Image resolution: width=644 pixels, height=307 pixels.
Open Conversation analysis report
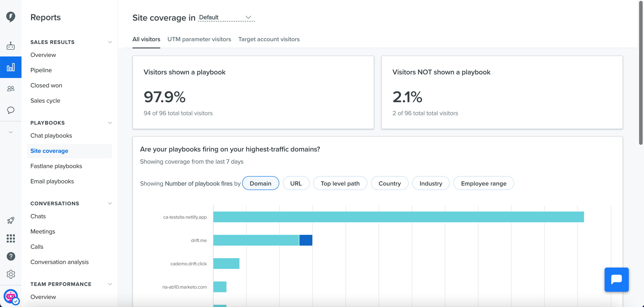click(x=60, y=262)
